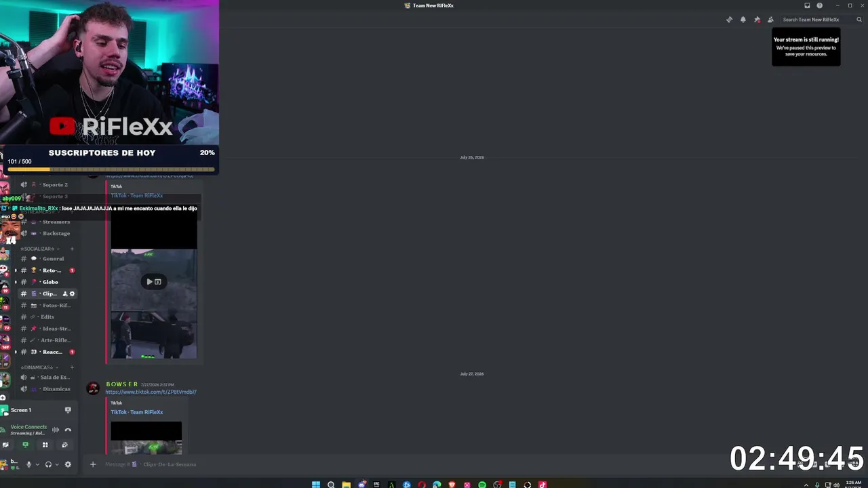Toggle the camera in voice panel
868x488 pixels.
click(x=5, y=445)
